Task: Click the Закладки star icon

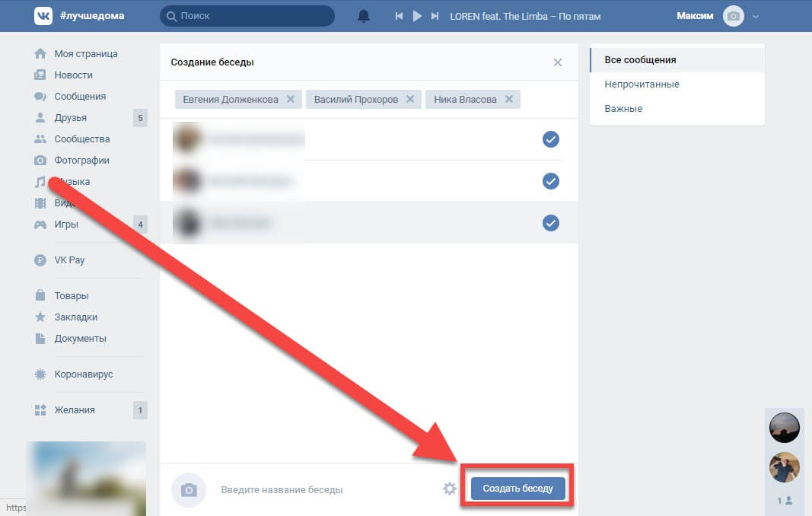Action: [x=40, y=317]
